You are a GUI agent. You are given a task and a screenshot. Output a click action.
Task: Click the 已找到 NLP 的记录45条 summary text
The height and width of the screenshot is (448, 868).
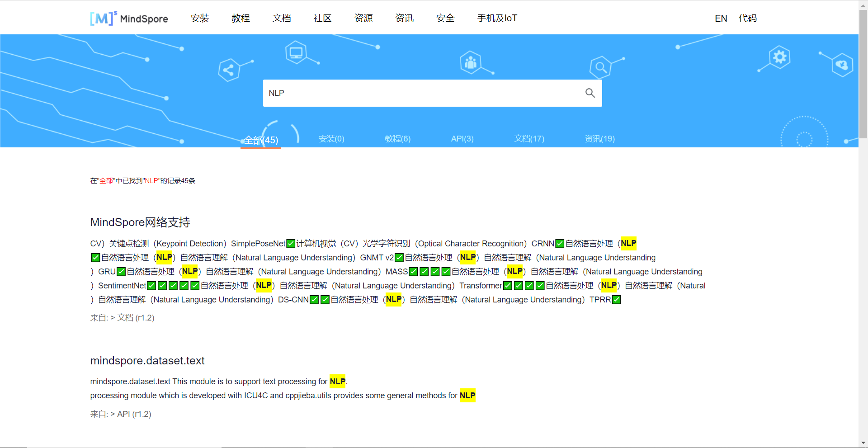click(x=142, y=180)
